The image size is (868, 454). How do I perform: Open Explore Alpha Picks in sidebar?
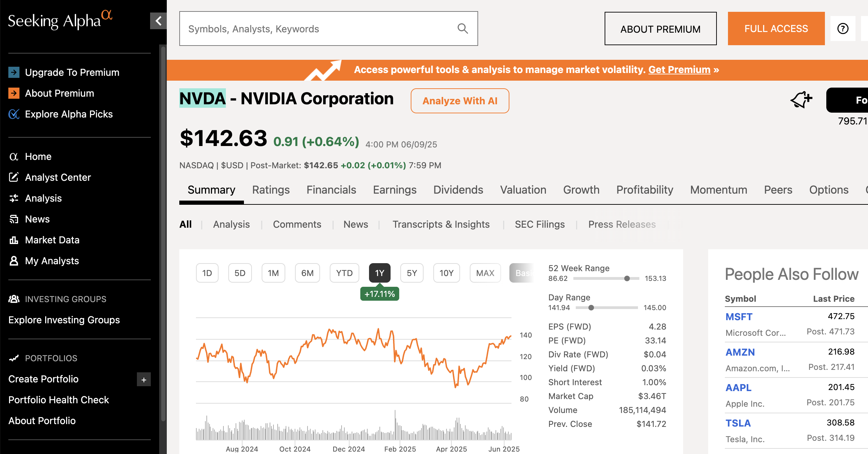(69, 114)
